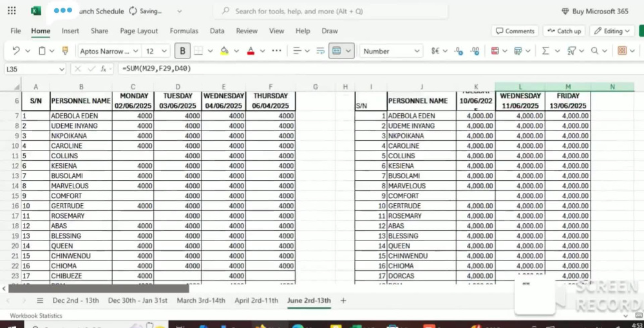Expand the font color dropdown arrow
The width and height of the screenshot is (644, 328).
click(x=263, y=51)
